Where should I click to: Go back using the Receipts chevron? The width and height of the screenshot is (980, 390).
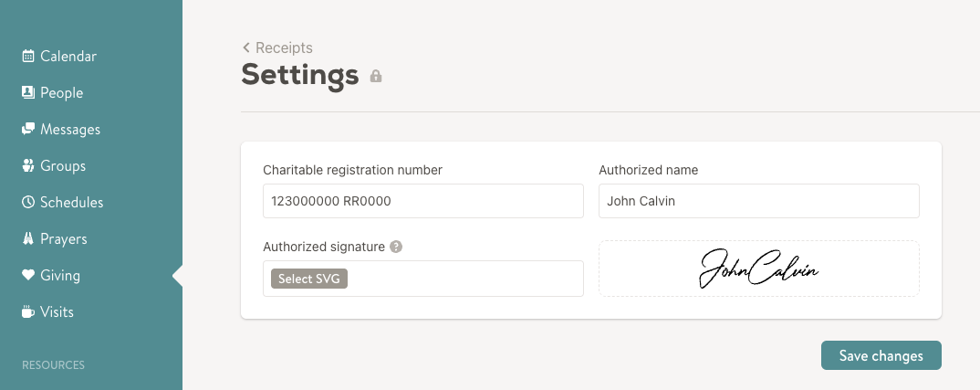click(246, 47)
